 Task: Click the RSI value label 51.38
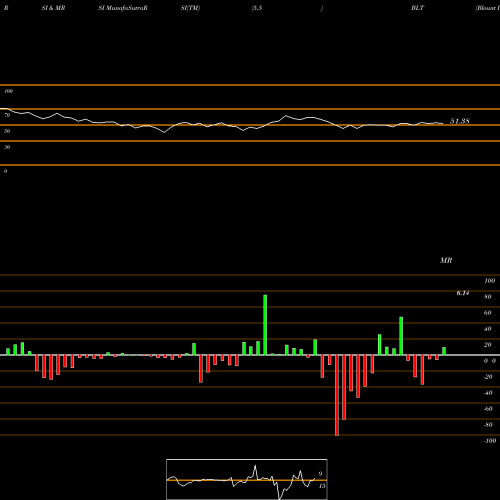tap(460, 121)
